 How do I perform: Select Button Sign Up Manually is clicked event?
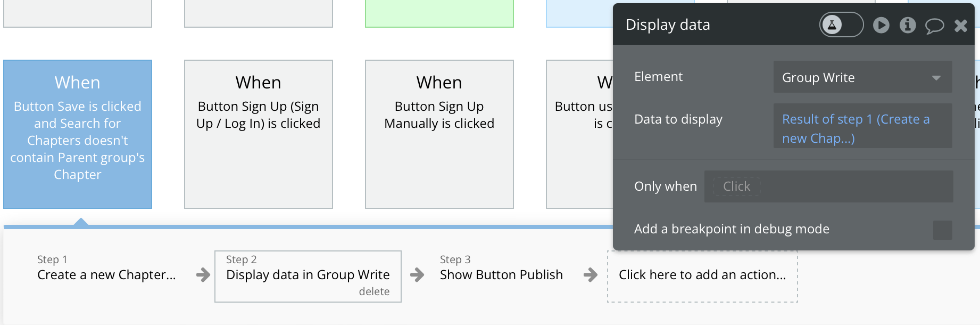click(439, 134)
